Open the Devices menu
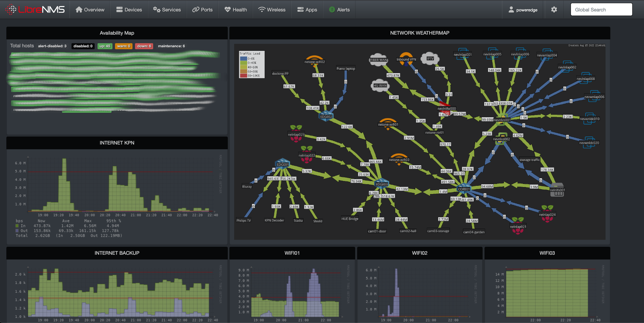Image resolution: width=644 pixels, height=323 pixels. pyautogui.click(x=129, y=10)
